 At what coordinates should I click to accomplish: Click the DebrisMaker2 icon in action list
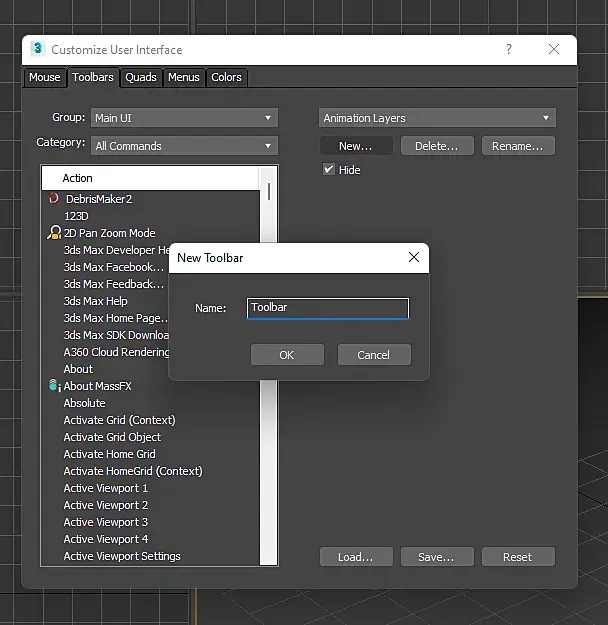coord(53,198)
